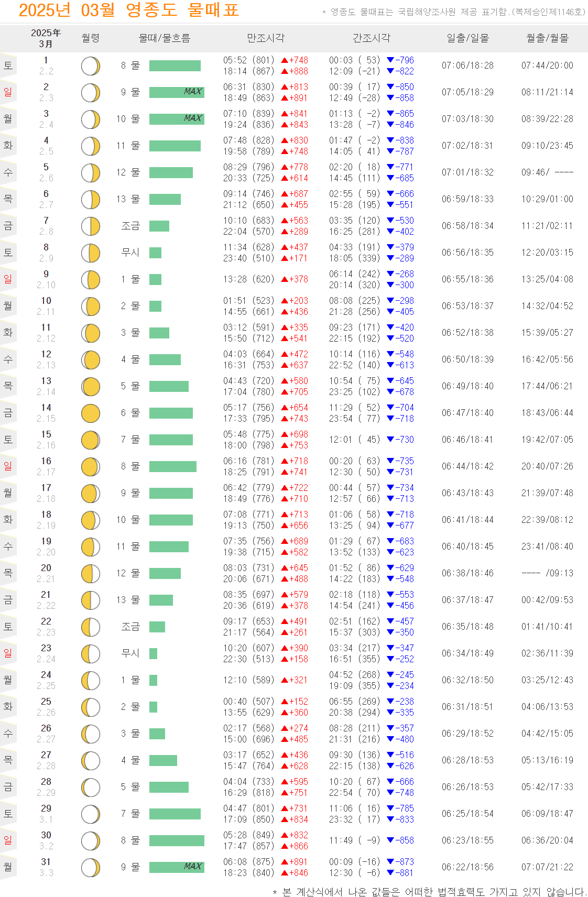Click high tide entry 06:08 (875)
Viewport: 588px width, 897px height.
248,862
